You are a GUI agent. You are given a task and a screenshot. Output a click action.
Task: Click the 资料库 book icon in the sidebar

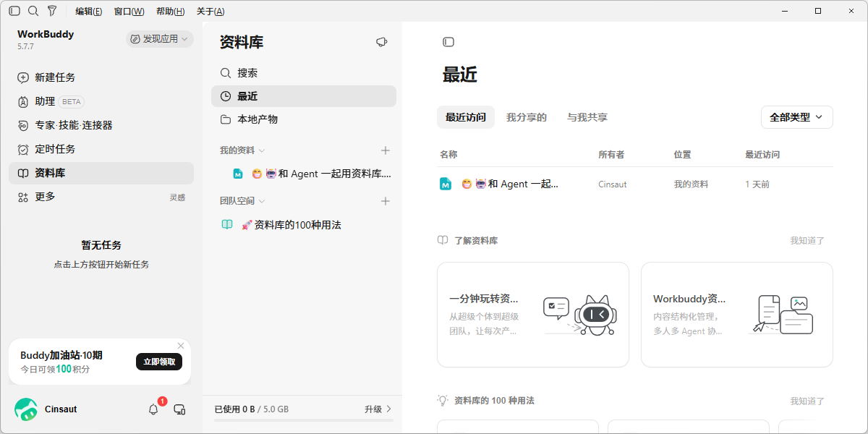[23, 173]
